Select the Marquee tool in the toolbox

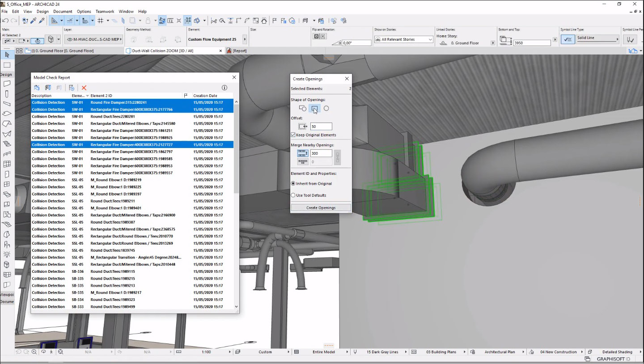coord(7,65)
